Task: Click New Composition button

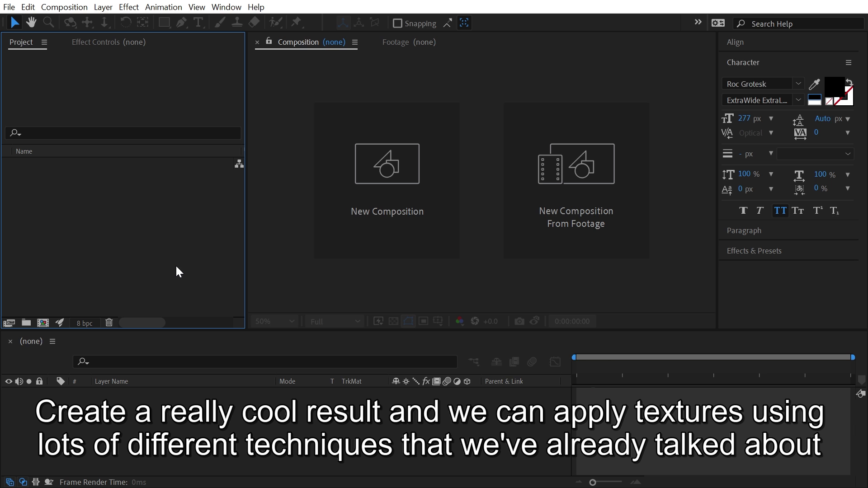Action: (387, 180)
